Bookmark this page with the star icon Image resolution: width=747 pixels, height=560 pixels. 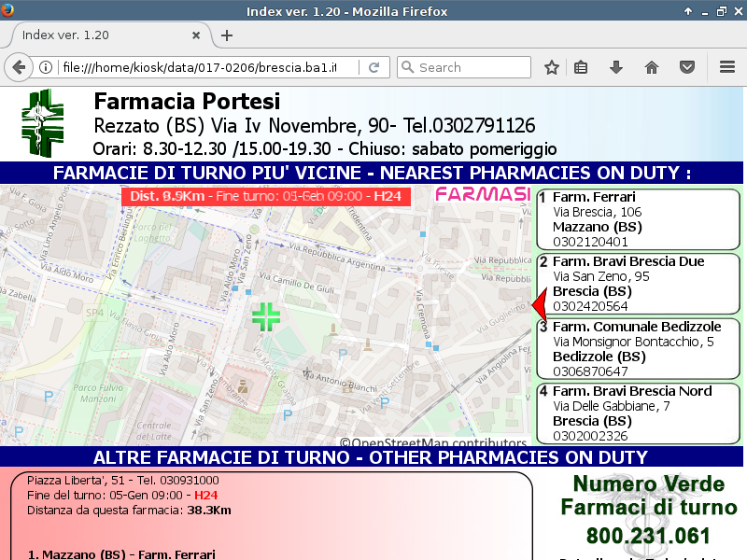pos(552,67)
